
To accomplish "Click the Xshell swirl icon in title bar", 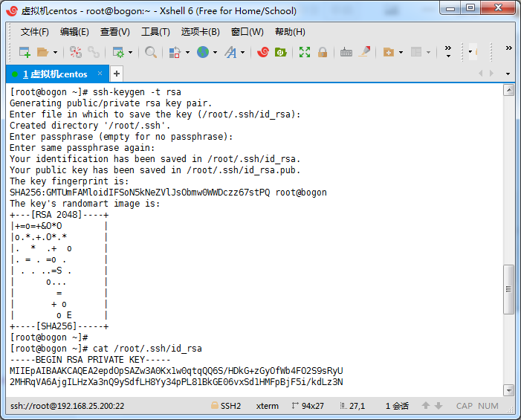I will point(13,10).
